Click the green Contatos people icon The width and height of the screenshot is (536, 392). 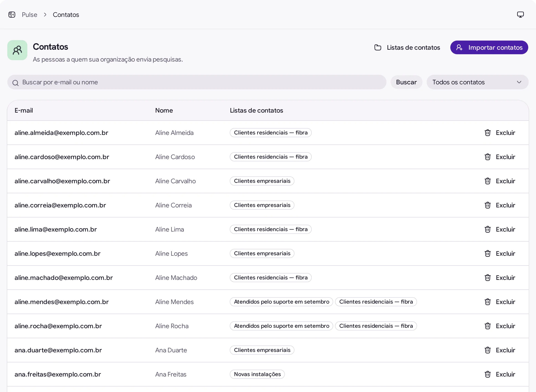(x=17, y=50)
